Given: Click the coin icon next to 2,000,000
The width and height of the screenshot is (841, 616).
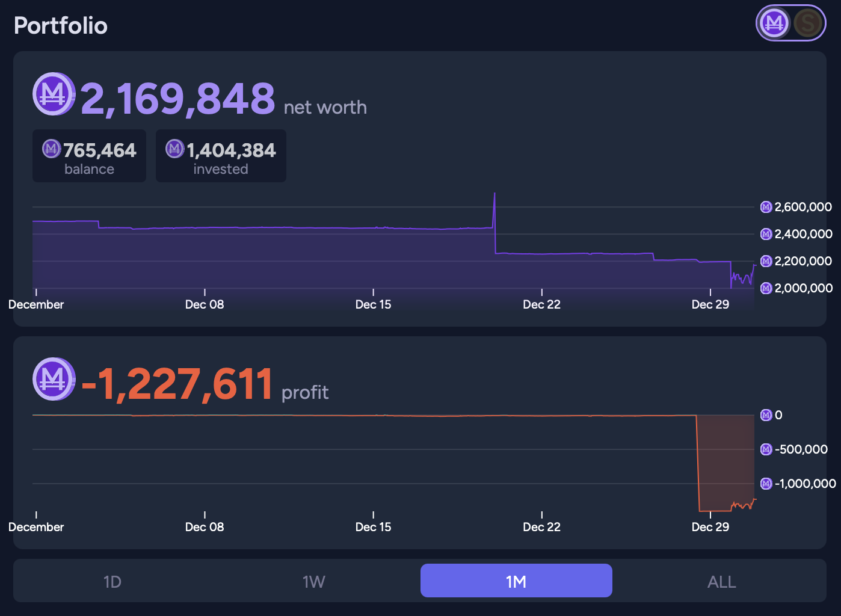Looking at the screenshot, I should [766, 288].
